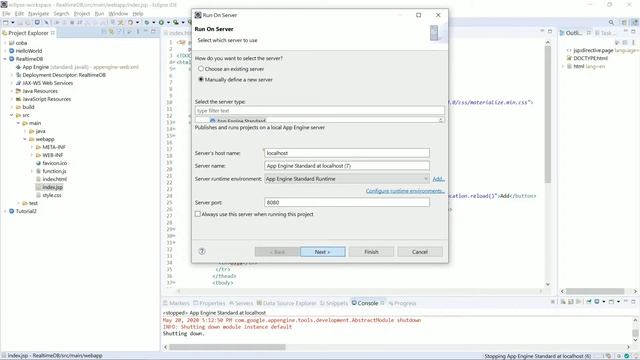Screen dimensions: 640x360
Task: Click the Eclipse toolbar monitor icon
Action: click(x=37, y=22)
